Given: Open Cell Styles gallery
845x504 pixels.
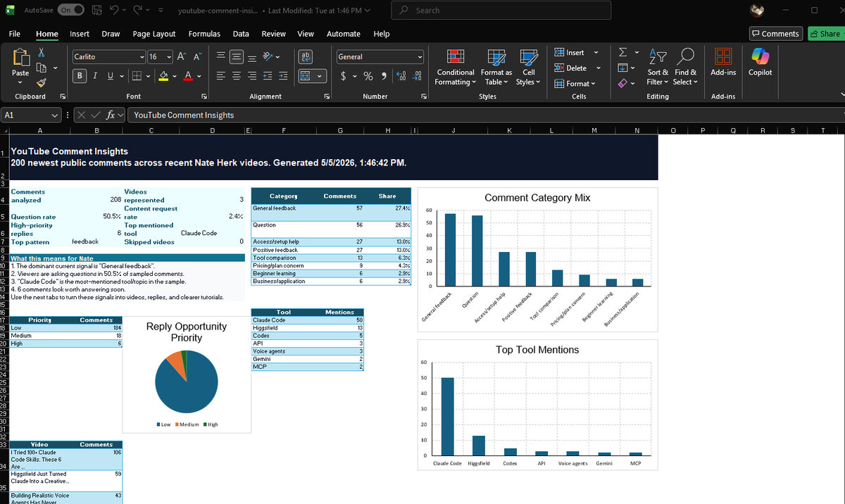Looking at the screenshot, I should click(x=529, y=68).
